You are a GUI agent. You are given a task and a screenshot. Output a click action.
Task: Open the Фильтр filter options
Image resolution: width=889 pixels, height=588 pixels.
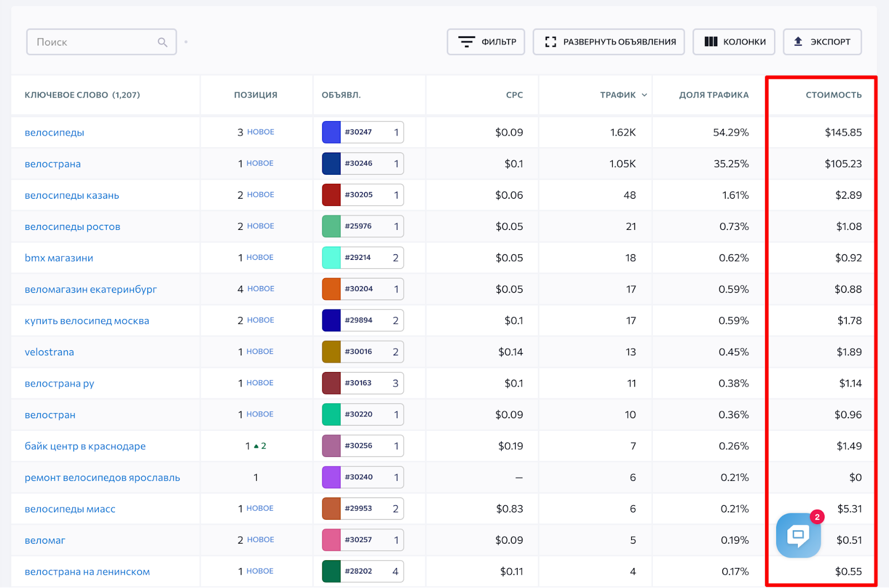(x=486, y=42)
